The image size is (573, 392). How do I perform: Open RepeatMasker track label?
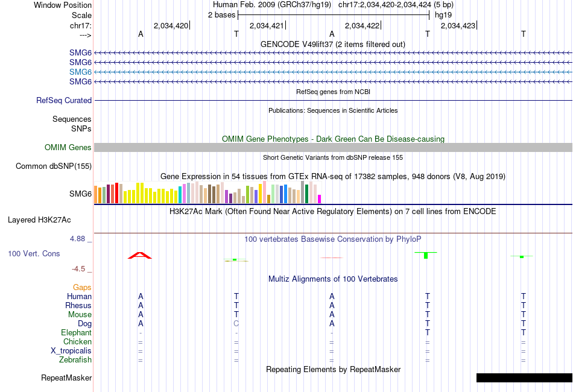(66, 378)
